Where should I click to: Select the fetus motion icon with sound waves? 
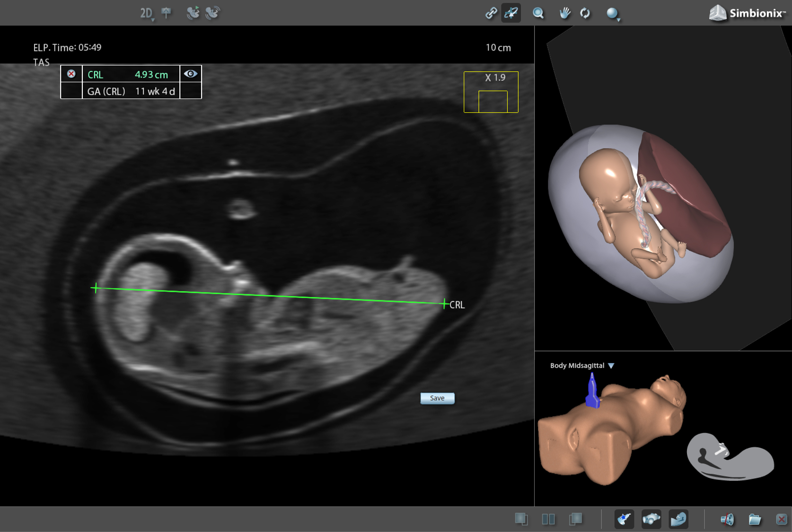212,13
